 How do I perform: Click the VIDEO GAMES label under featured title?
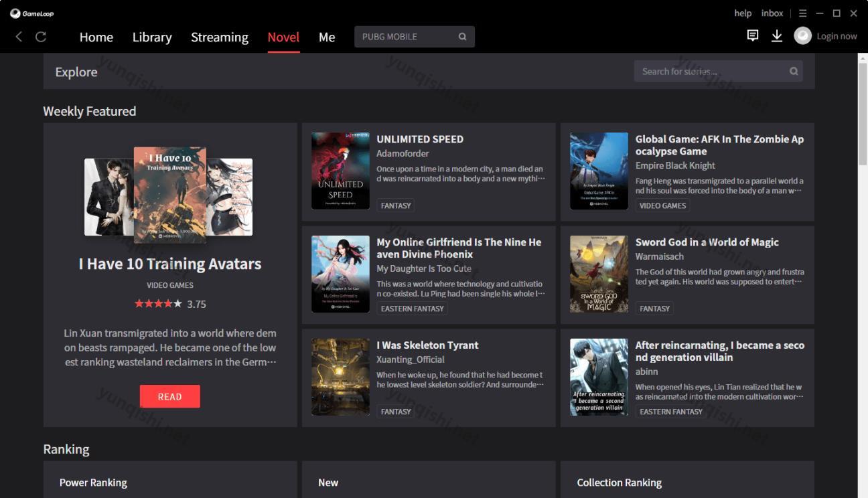coord(170,285)
